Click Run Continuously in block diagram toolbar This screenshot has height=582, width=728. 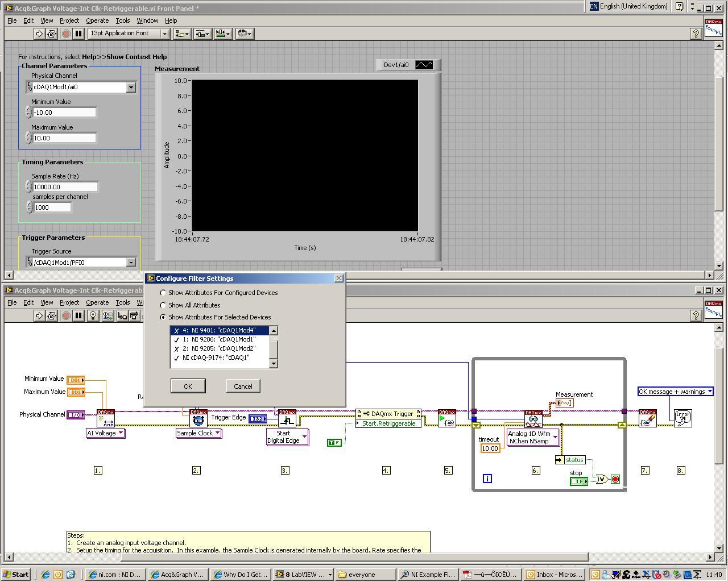pyautogui.click(x=52, y=315)
